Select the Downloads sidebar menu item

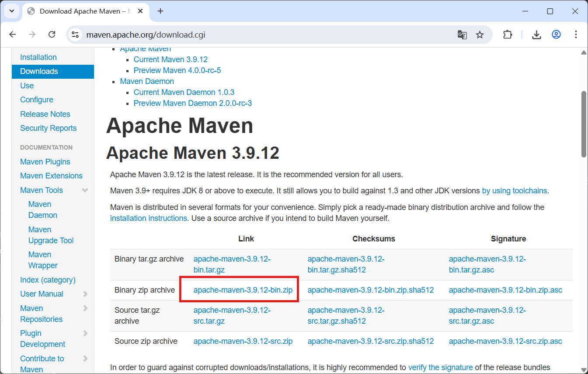tap(52, 71)
